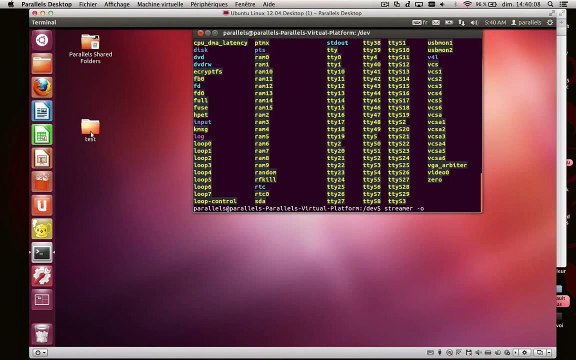Open LibreOffice Impress from the launcher
Screen dimensions: 576x360
click(x=42, y=158)
